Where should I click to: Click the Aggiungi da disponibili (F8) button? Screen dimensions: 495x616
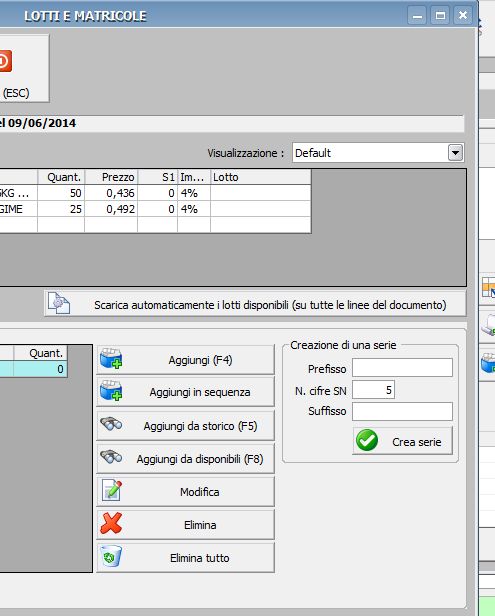click(x=185, y=458)
